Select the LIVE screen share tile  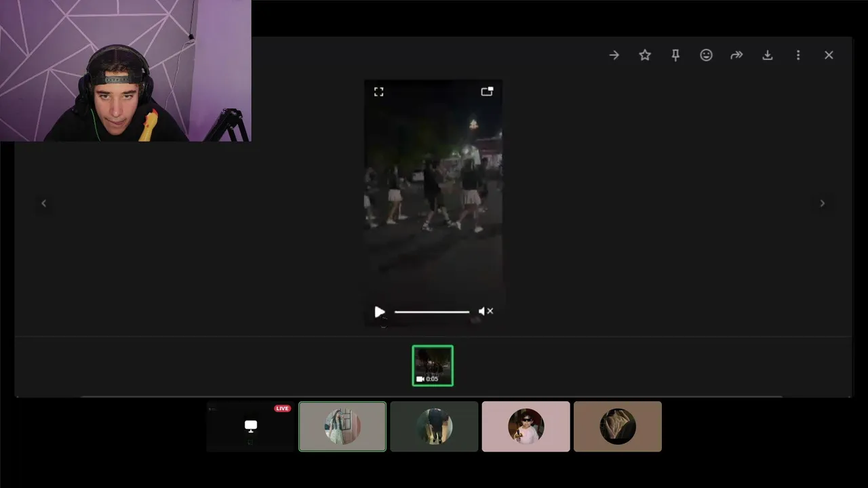pyautogui.click(x=251, y=426)
